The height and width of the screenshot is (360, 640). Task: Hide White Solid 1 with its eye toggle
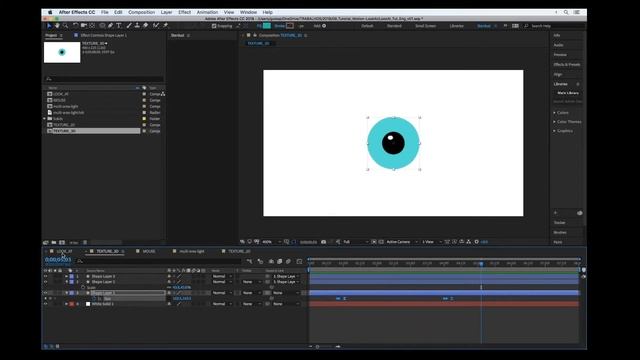click(46, 304)
